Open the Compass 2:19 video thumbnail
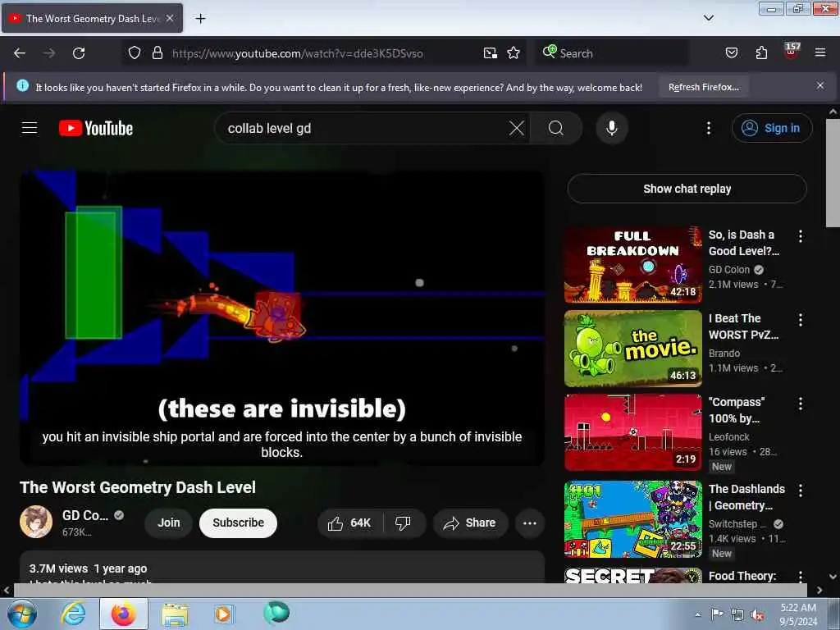Viewport: 840px width, 630px height. click(x=633, y=432)
